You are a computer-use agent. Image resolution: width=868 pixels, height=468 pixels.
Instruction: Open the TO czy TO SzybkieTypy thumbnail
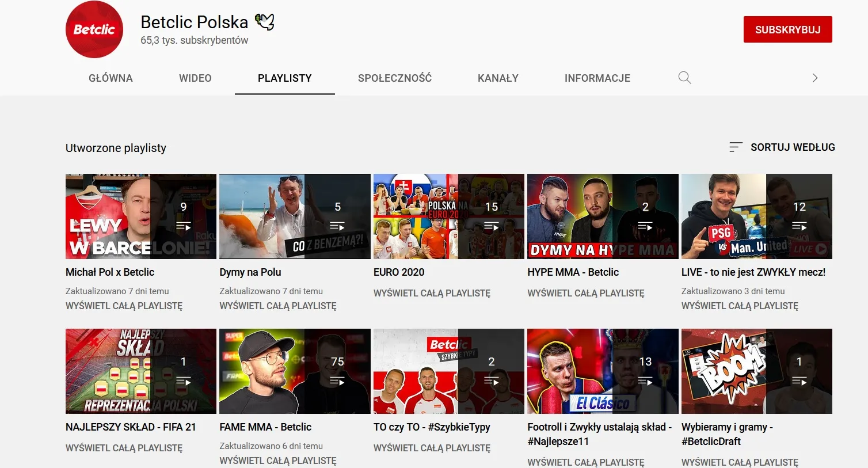point(449,371)
